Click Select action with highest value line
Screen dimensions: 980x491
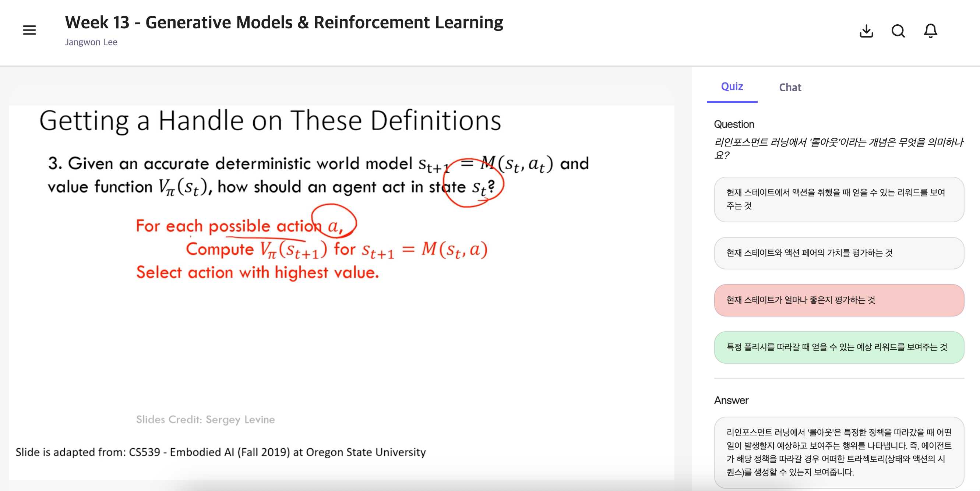[x=258, y=272]
